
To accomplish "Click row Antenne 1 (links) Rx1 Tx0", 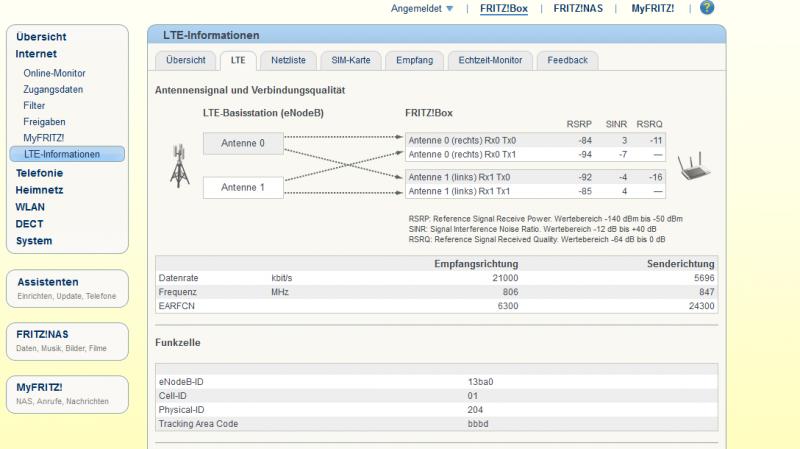I will point(535,177).
